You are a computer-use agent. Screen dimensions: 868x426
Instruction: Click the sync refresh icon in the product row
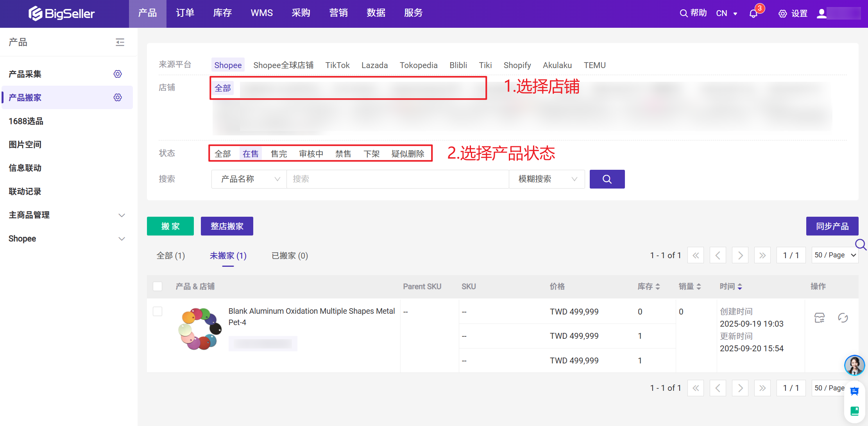click(843, 318)
